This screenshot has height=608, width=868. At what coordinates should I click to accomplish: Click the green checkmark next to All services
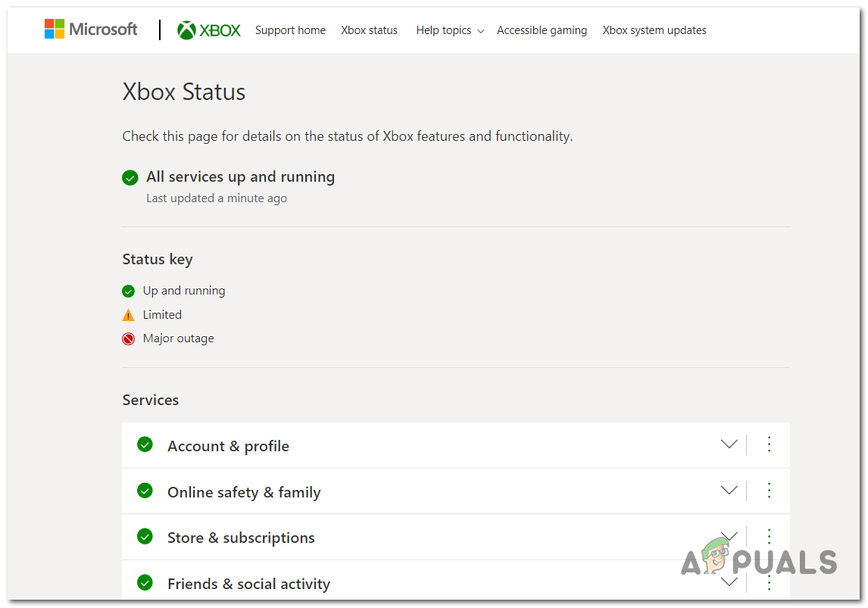130,178
